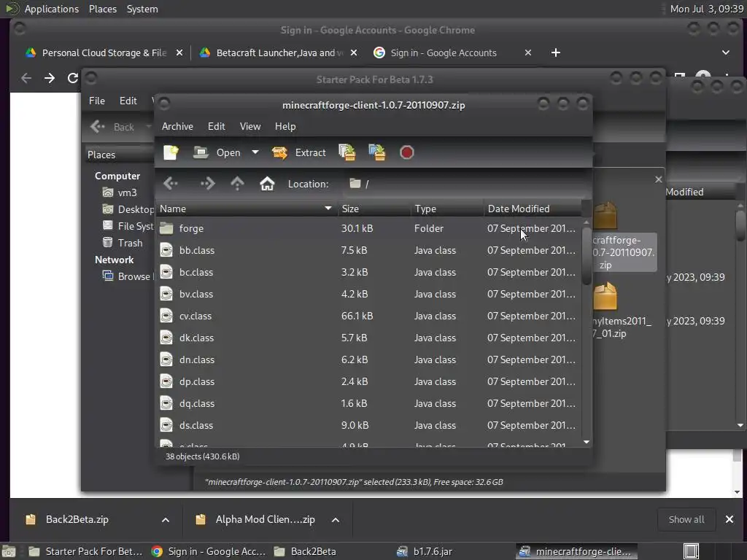Click the Chrome forward arrow
This screenshot has height=560, width=747.
pos(50,77)
